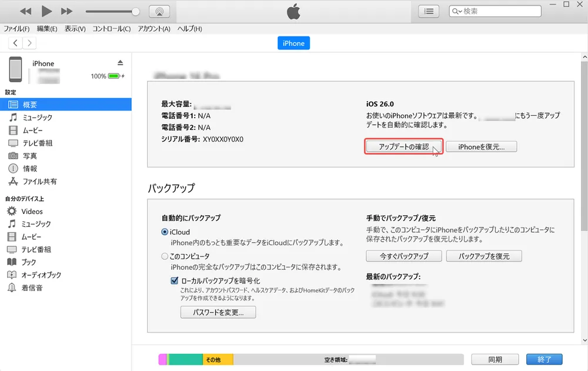The width and height of the screenshot is (588, 371).
Task: Eject the iPhone with the eject icon
Action: [x=120, y=63]
